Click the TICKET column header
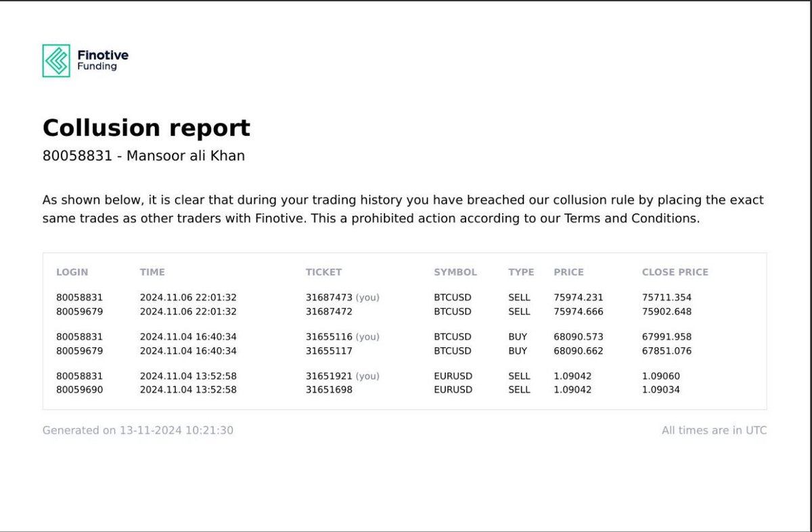812x532 pixels. tap(323, 272)
